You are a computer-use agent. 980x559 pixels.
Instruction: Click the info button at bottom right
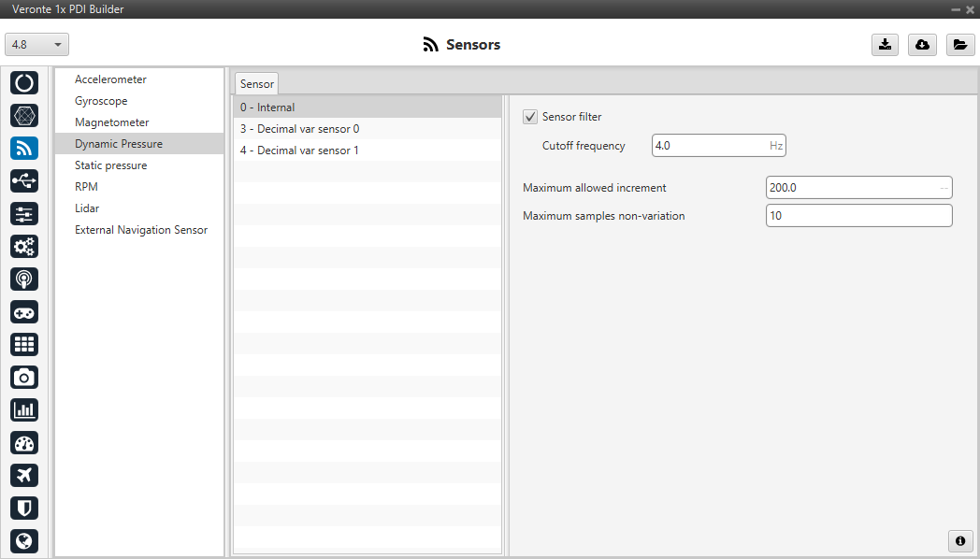tap(960, 541)
